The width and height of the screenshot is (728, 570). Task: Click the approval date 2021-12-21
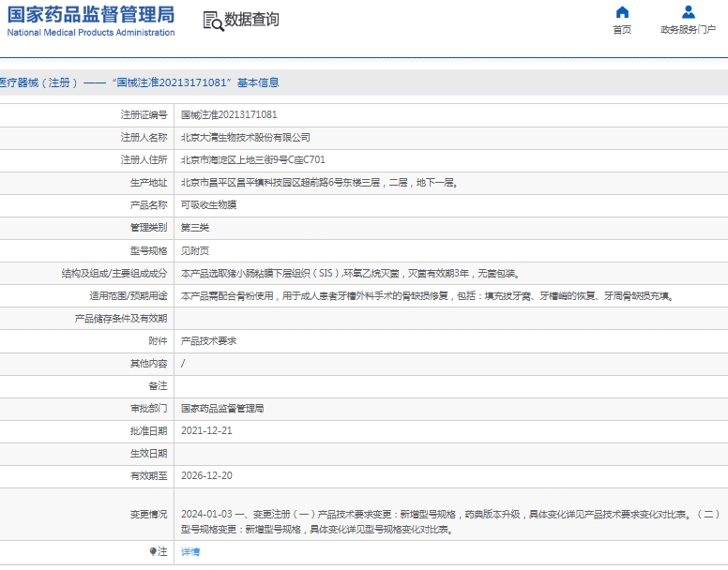coord(206,430)
